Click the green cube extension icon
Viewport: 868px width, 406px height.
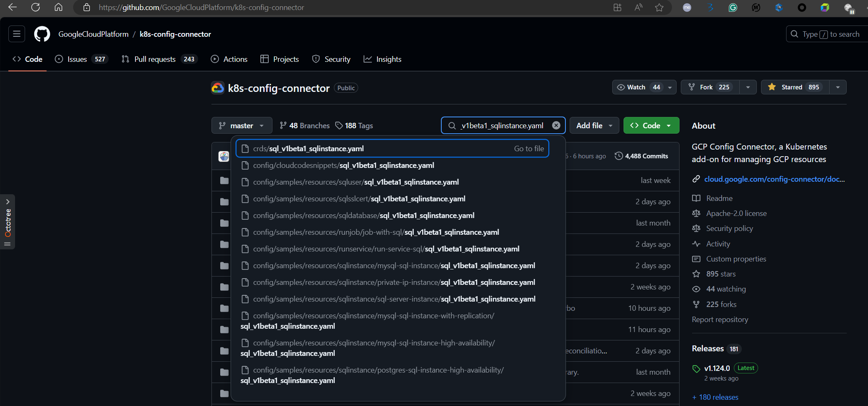(x=825, y=7)
